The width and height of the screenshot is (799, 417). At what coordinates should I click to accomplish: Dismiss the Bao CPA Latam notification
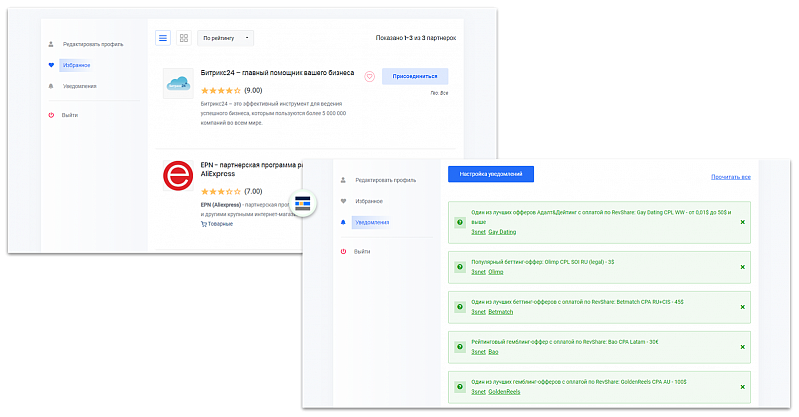tap(742, 347)
